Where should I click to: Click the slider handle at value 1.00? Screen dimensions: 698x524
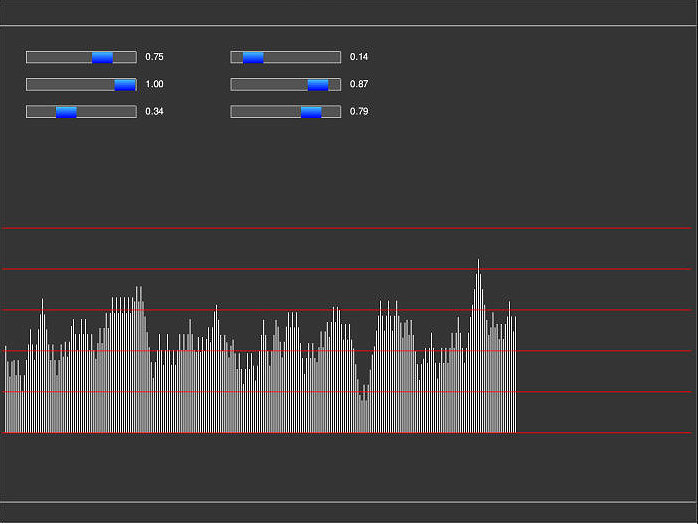coord(125,85)
